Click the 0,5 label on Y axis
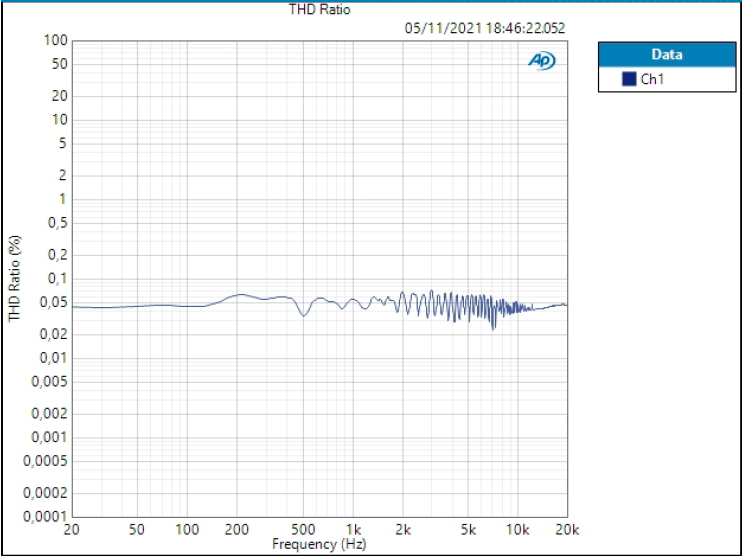Viewport: 743px width, 558px height. [58, 223]
